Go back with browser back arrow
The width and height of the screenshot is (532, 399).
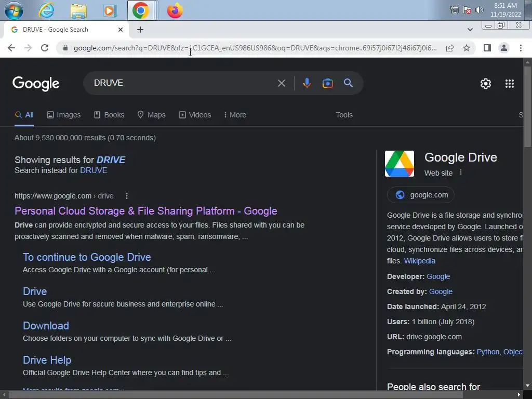[x=11, y=48]
